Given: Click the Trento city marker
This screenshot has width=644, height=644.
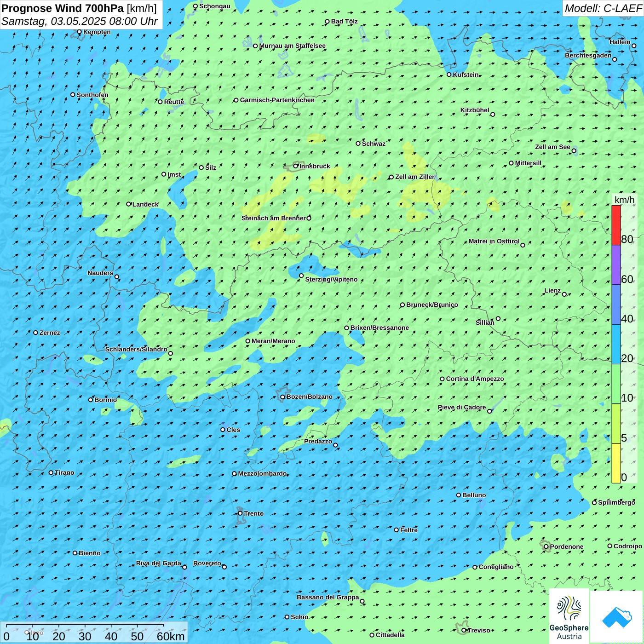Looking at the screenshot, I should click(240, 513).
